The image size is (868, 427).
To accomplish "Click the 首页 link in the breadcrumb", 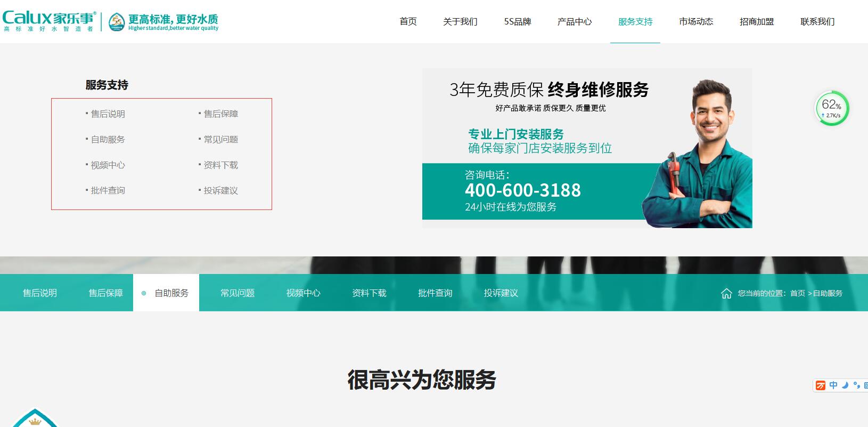I will pos(797,293).
